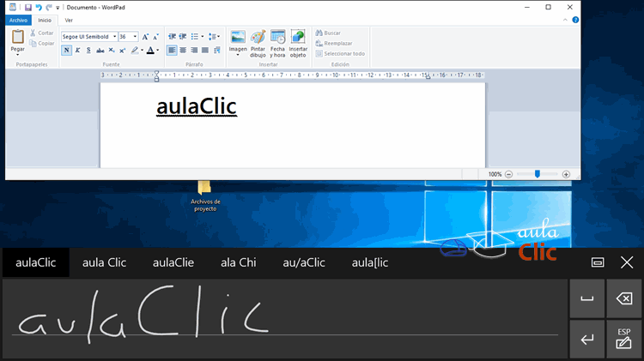Toggle bold (N) formatting
644x361 pixels.
coord(67,51)
